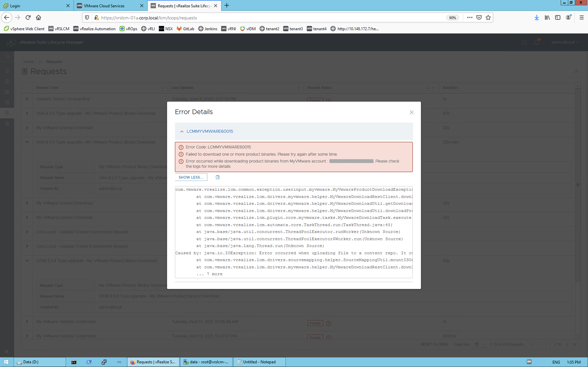Reload the current browser page
This screenshot has height=367, width=588.
28,18
